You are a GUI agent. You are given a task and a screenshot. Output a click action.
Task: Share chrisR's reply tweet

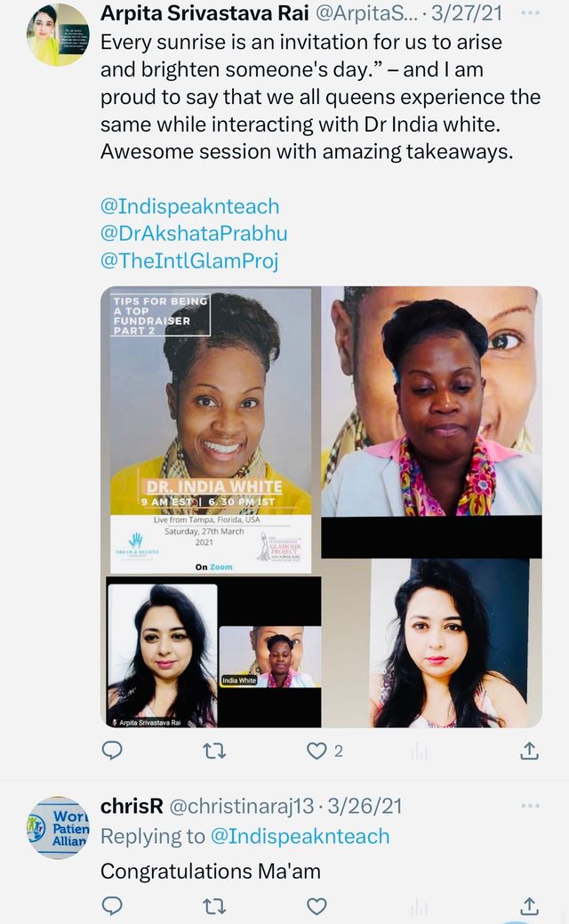click(x=529, y=905)
